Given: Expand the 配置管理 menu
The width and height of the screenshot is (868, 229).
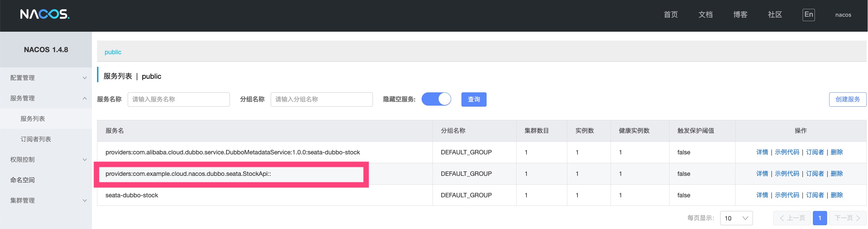Looking at the screenshot, I should tap(46, 78).
